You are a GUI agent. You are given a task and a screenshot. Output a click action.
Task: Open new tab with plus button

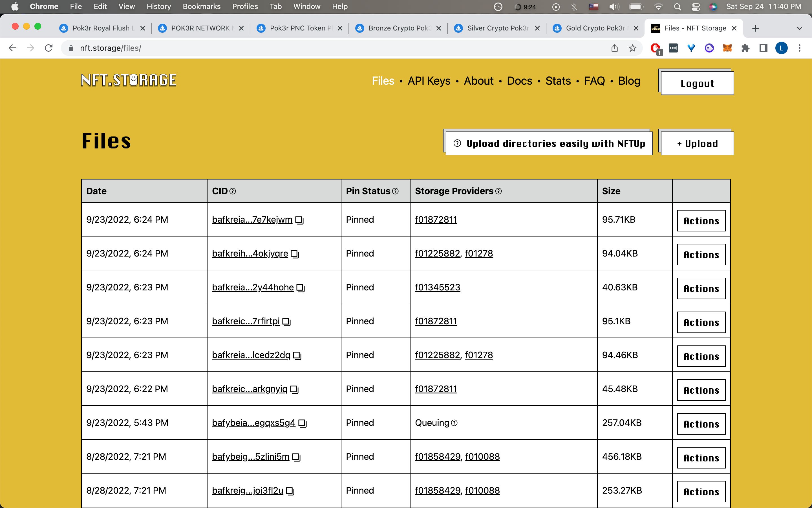click(x=756, y=28)
